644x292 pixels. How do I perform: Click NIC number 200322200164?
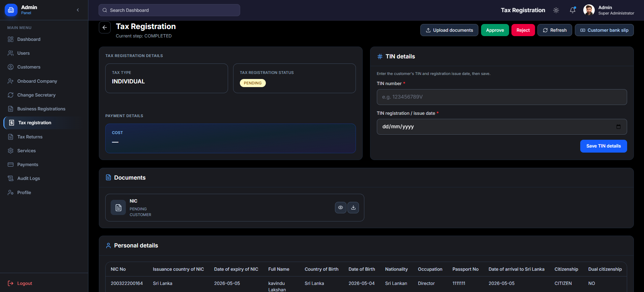tap(127, 283)
